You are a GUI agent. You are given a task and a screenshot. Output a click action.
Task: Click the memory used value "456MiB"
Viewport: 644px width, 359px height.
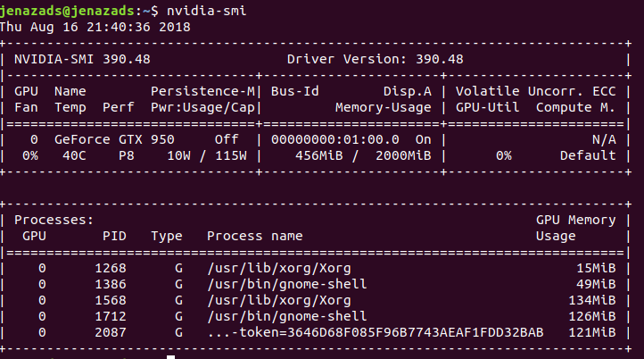[319, 156]
